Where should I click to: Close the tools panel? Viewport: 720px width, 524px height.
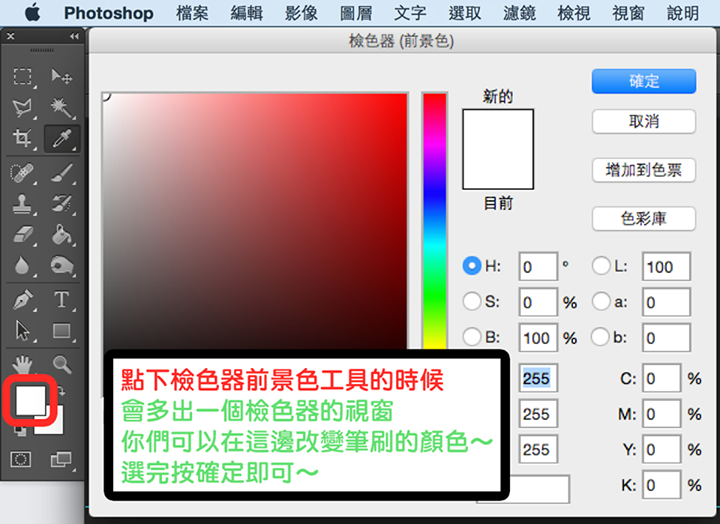tap(11, 36)
